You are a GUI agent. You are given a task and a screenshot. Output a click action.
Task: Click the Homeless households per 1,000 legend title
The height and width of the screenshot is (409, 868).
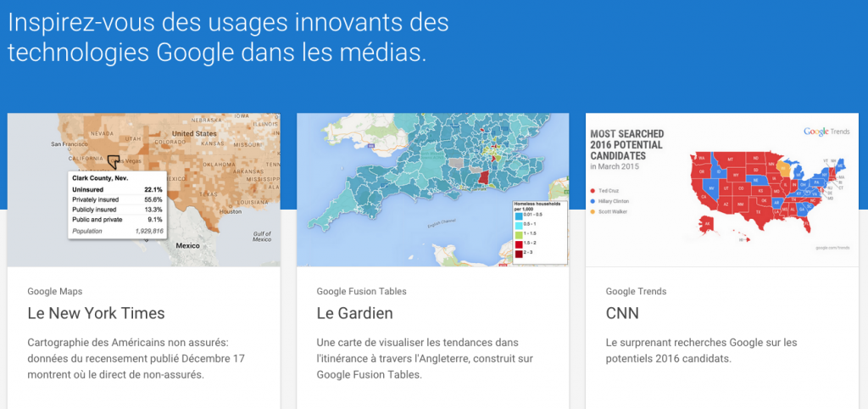[537, 205]
